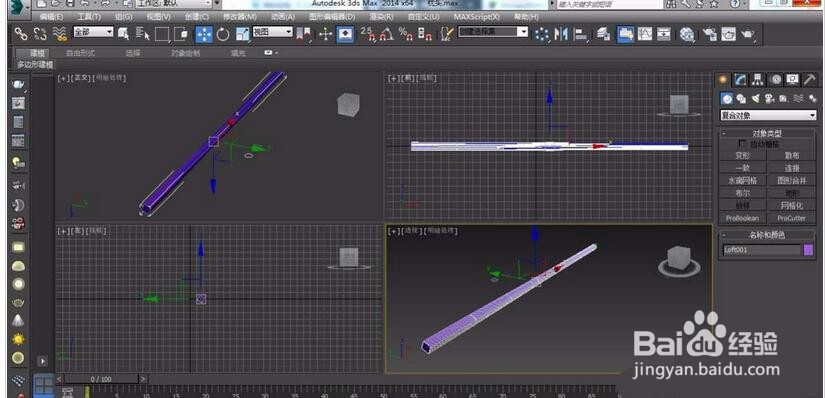Switch to the Hierarchy command panel tab

point(758,79)
